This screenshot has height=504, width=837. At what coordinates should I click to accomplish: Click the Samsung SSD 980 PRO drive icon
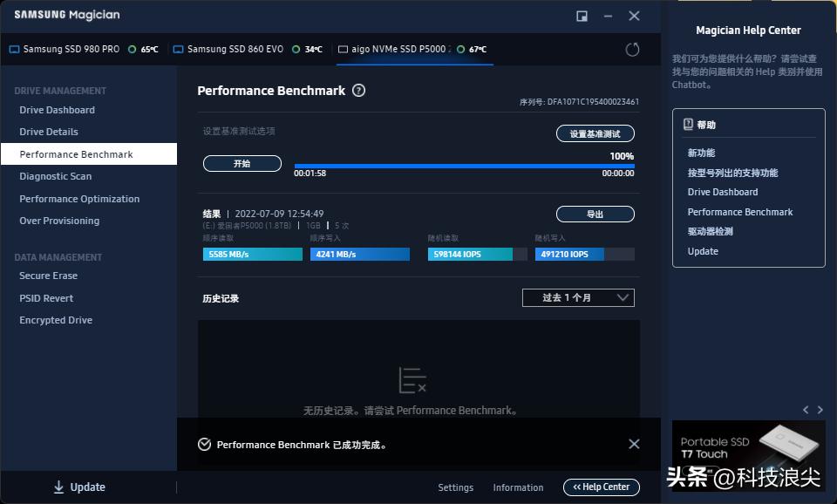[x=14, y=50]
